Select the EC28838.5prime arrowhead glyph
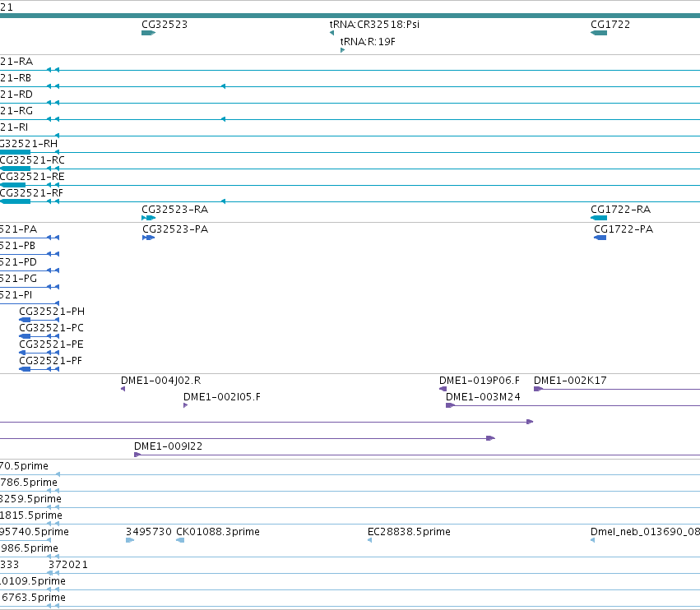The image size is (700, 610). [369, 540]
